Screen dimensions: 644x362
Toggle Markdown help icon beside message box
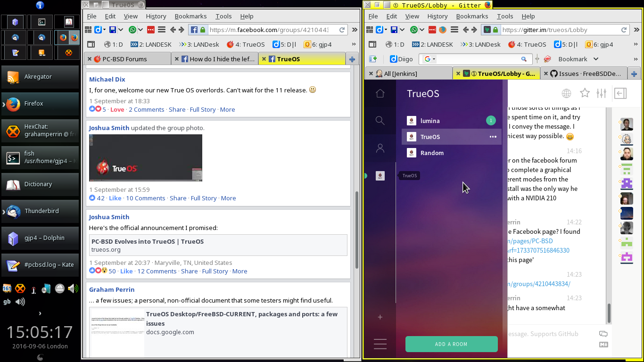pos(603,345)
